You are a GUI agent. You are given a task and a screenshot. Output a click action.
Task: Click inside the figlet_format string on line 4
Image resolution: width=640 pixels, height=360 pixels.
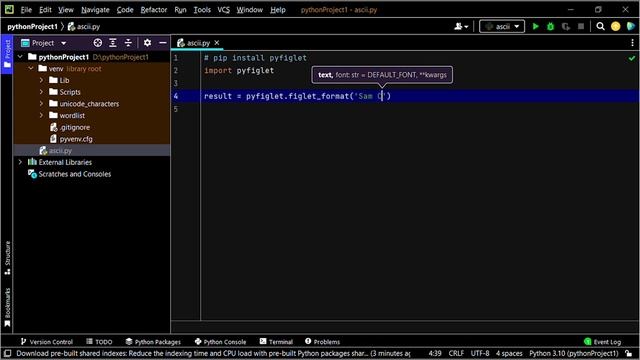click(x=369, y=96)
